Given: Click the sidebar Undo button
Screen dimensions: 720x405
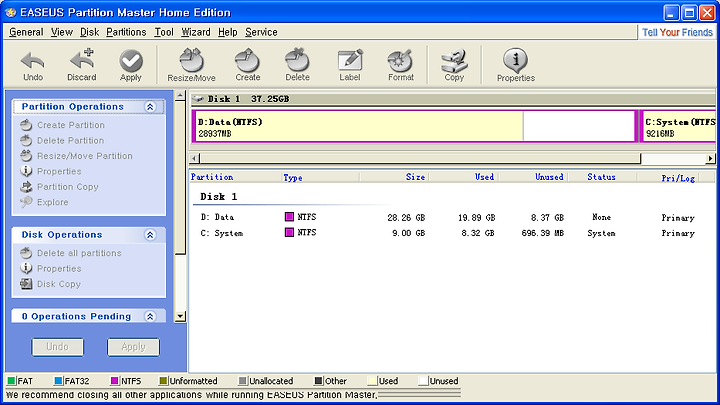Looking at the screenshot, I should pyautogui.click(x=57, y=347).
